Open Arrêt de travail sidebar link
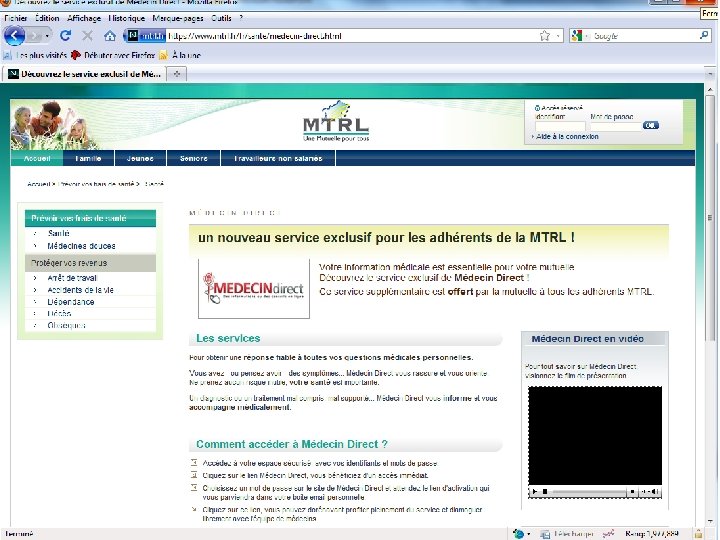 (x=72, y=278)
